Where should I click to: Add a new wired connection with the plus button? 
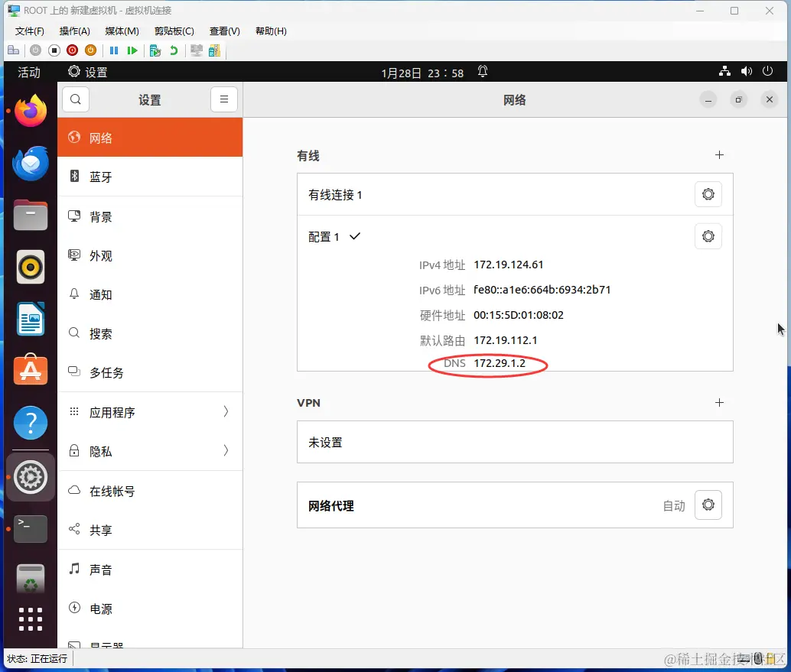(719, 154)
